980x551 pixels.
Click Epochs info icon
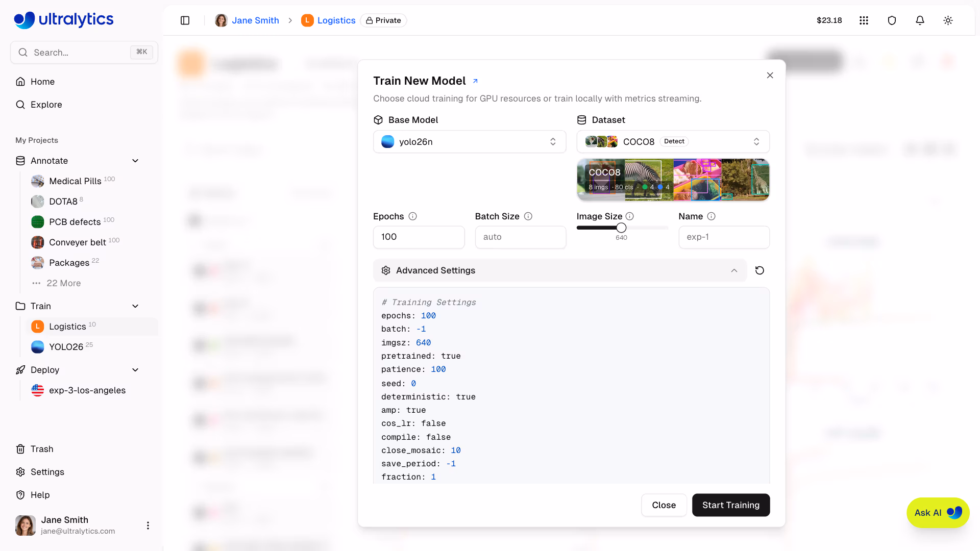coord(412,216)
